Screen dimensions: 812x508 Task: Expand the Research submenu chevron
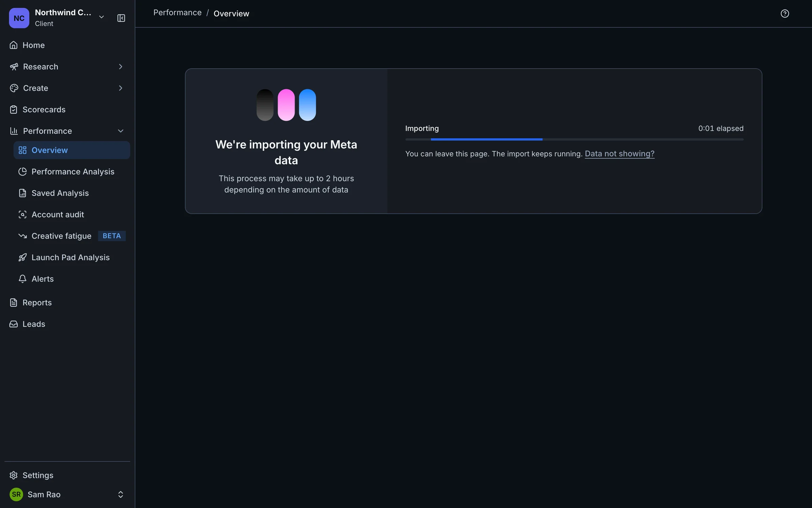(120, 67)
